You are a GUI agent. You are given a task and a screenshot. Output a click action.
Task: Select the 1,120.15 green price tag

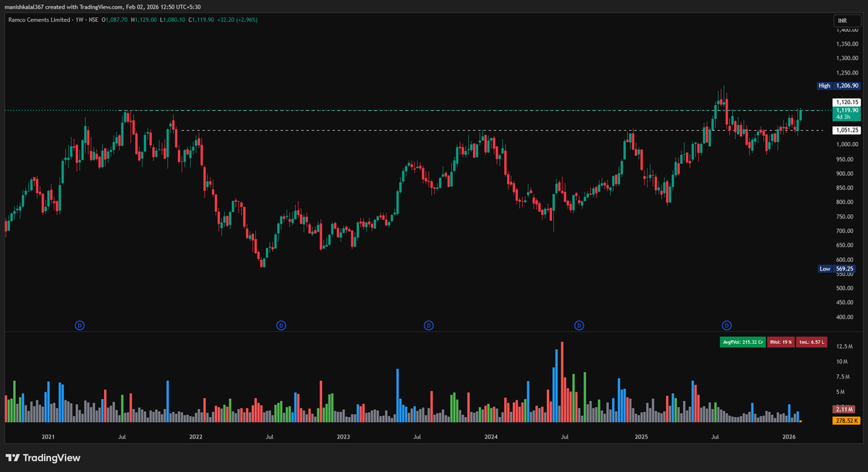click(846, 102)
